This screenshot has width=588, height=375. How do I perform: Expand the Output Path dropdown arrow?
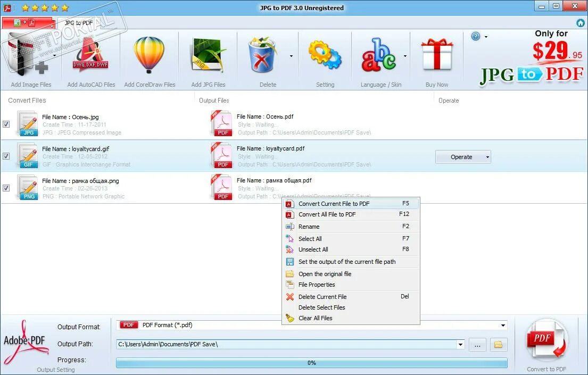point(460,344)
